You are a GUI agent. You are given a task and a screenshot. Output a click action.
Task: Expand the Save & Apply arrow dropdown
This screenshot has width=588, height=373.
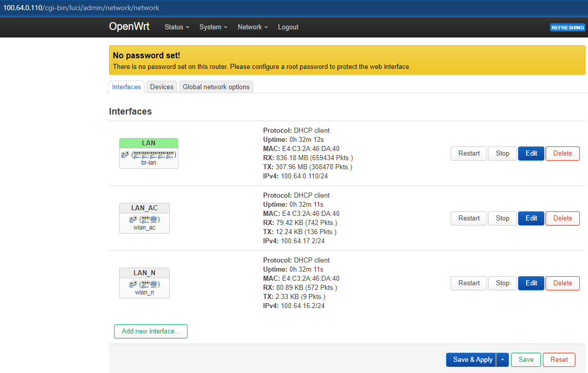(x=502, y=360)
